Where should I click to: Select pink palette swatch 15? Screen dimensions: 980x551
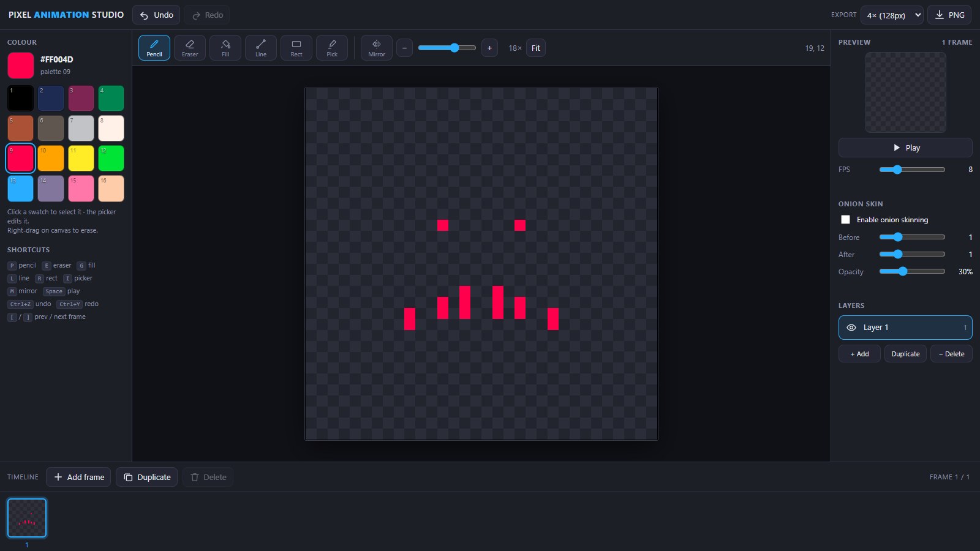pyautogui.click(x=81, y=189)
